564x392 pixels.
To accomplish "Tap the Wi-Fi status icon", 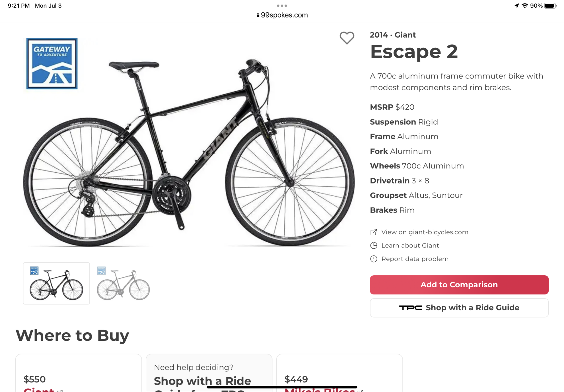I will (525, 6).
